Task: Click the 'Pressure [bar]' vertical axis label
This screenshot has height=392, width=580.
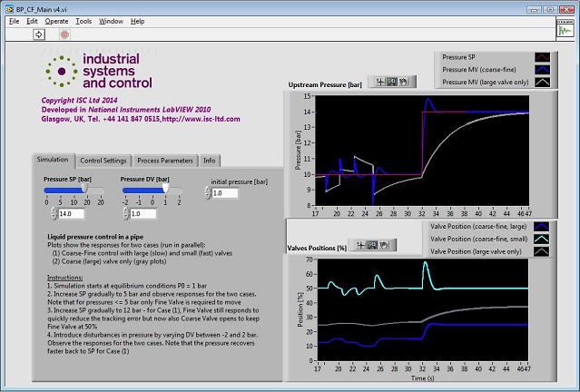Action: tap(298, 151)
